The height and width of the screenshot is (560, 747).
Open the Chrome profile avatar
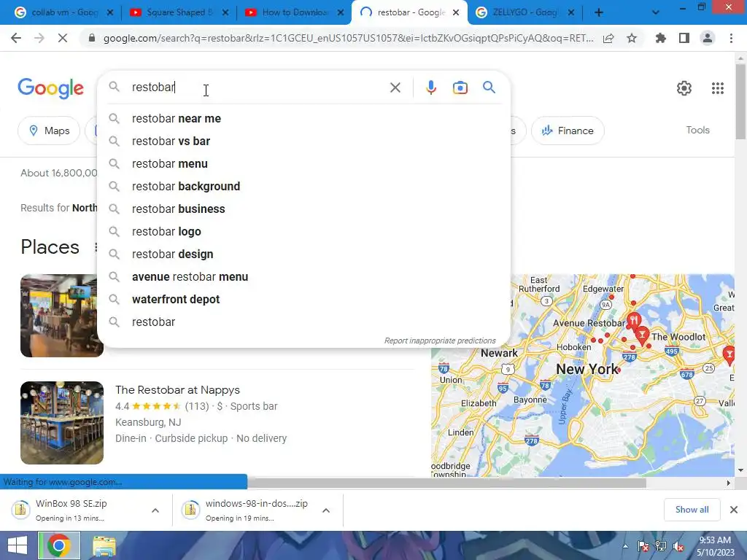tap(708, 38)
